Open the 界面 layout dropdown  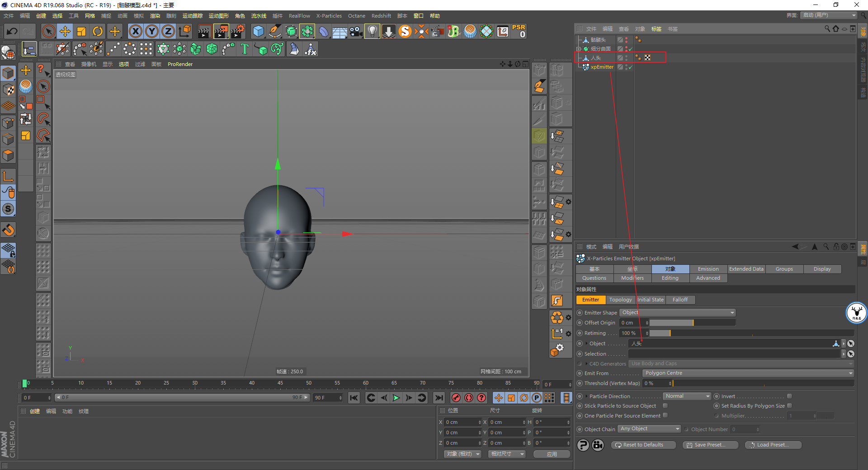click(829, 15)
